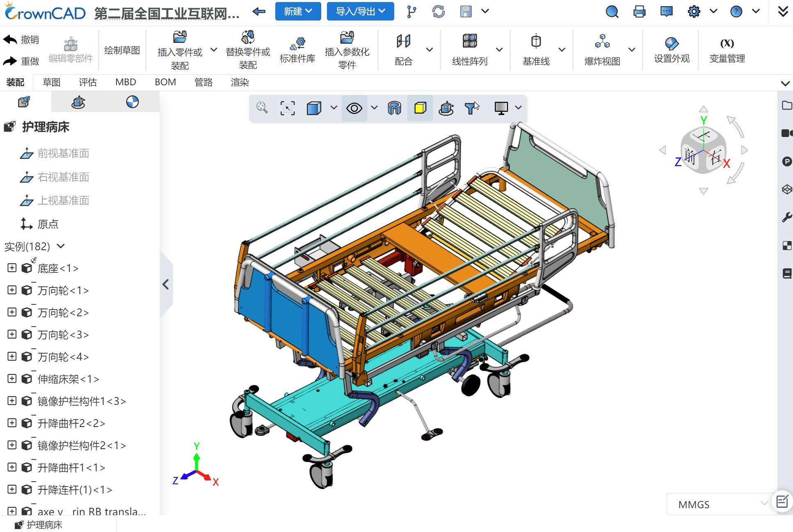Click the save disk icon in header
The image size is (793, 532).
click(x=466, y=11)
